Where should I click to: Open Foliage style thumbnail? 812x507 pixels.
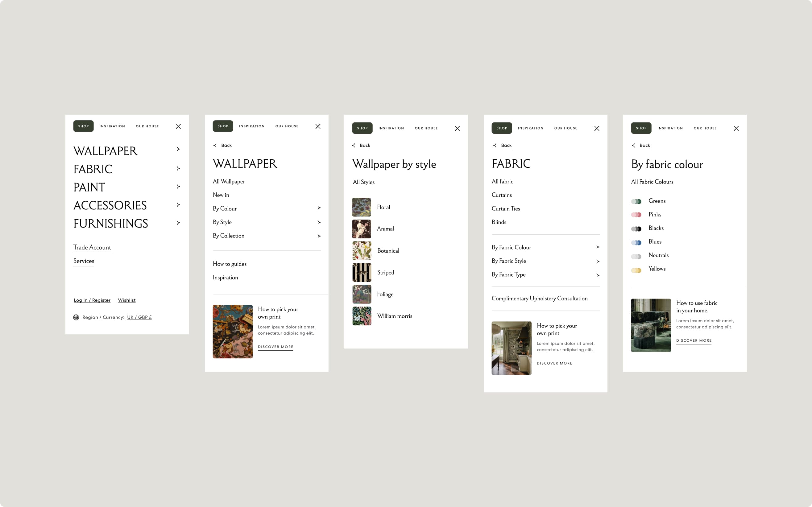[362, 294]
